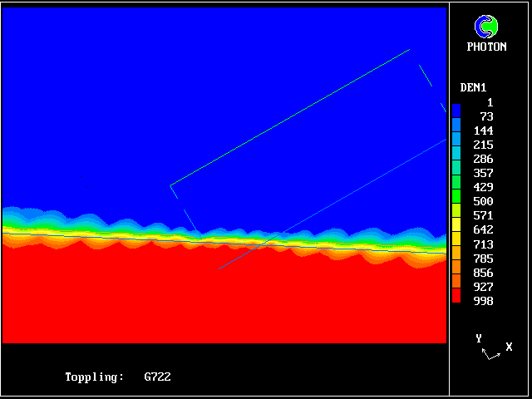Click the green top edge of tilted box
The image size is (532, 399).
pyautogui.click(x=291, y=116)
